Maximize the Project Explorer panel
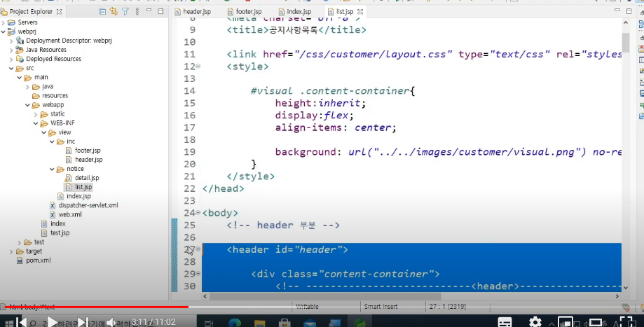The image size is (644, 327). [x=160, y=11]
